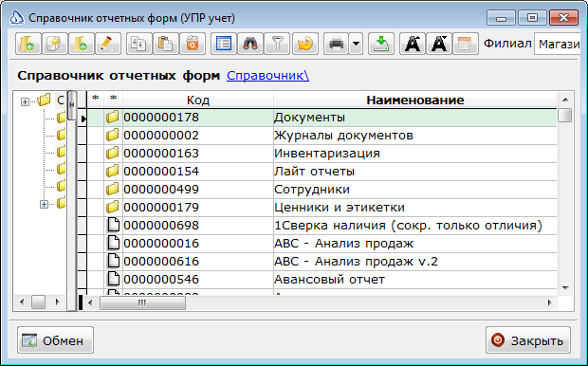Open search with the binoculars icon

250,44
